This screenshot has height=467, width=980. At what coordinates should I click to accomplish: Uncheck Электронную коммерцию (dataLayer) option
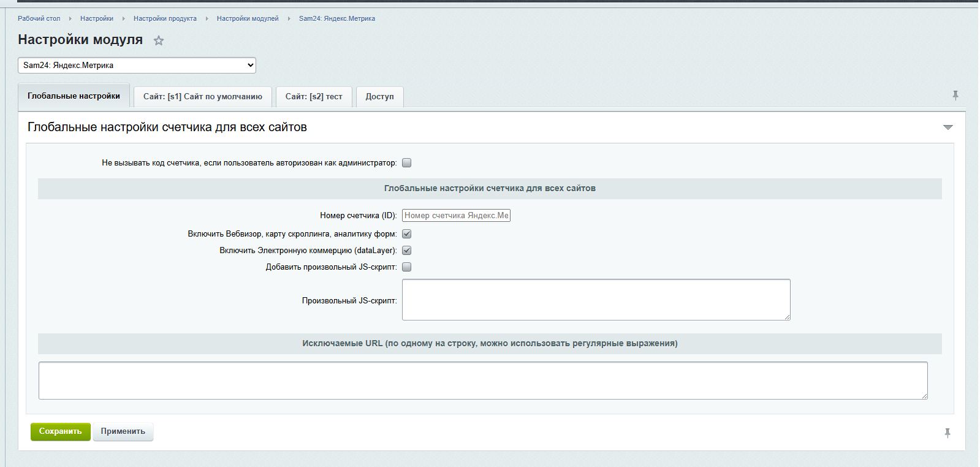(x=407, y=251)
